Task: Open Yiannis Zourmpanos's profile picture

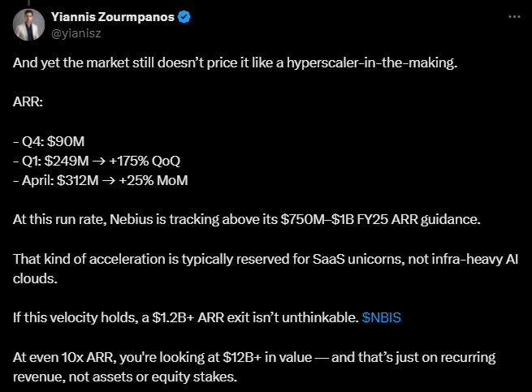Action: coord(28,25)
